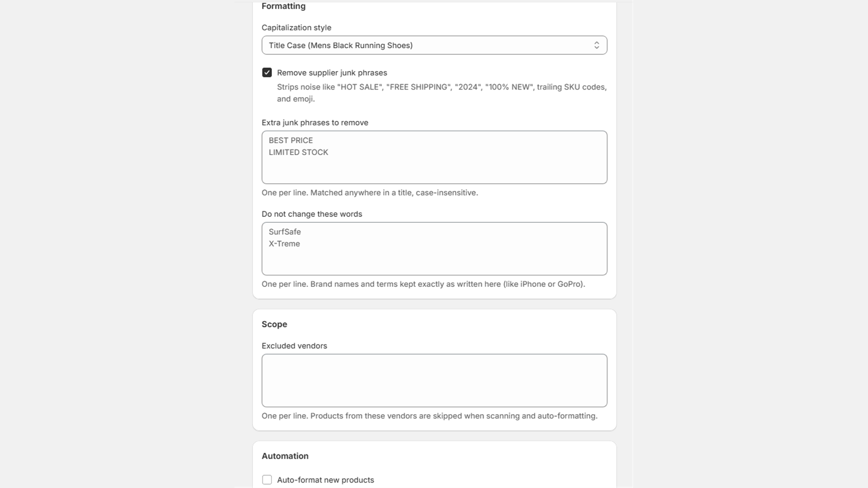The image size is (868, 488).
Task: Click the 'Do not change these words' label
Action: point(312,214)
